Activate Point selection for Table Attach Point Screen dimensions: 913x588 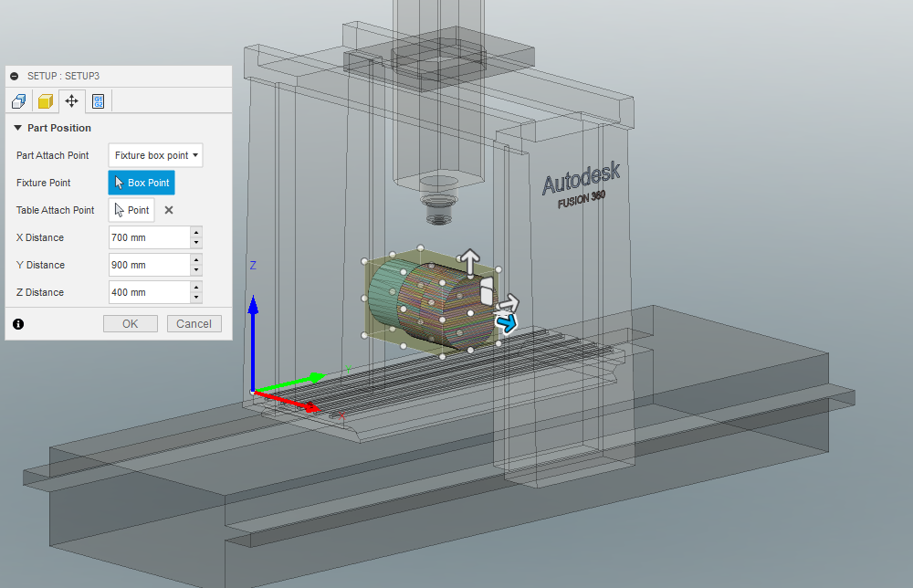(x=131, y=210)
